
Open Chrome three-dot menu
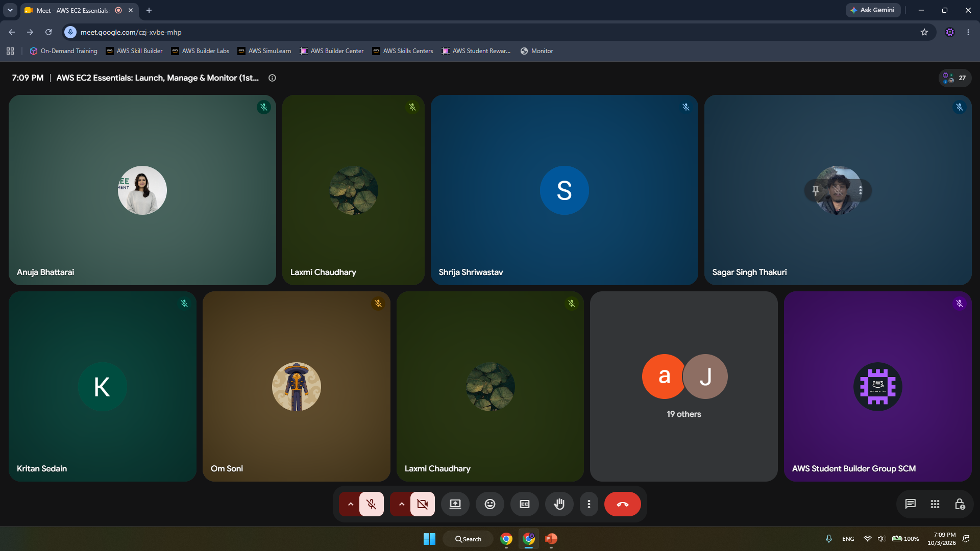pos(968,32)
